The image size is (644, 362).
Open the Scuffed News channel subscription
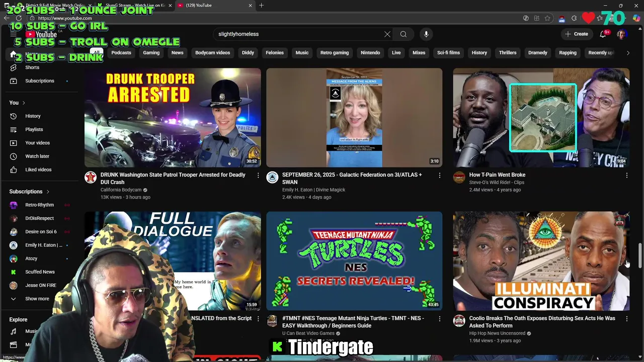[40, 272]
